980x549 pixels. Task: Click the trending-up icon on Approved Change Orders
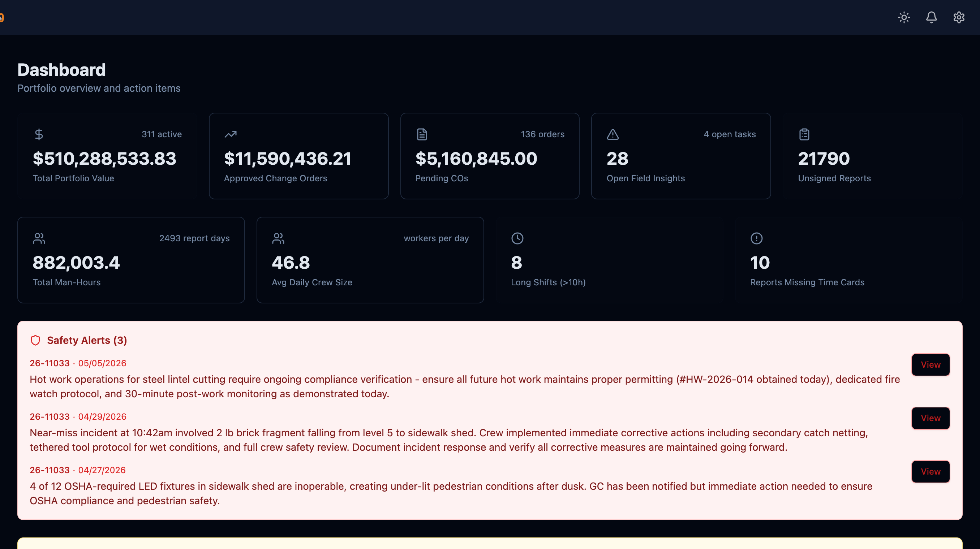coord(231,134)
